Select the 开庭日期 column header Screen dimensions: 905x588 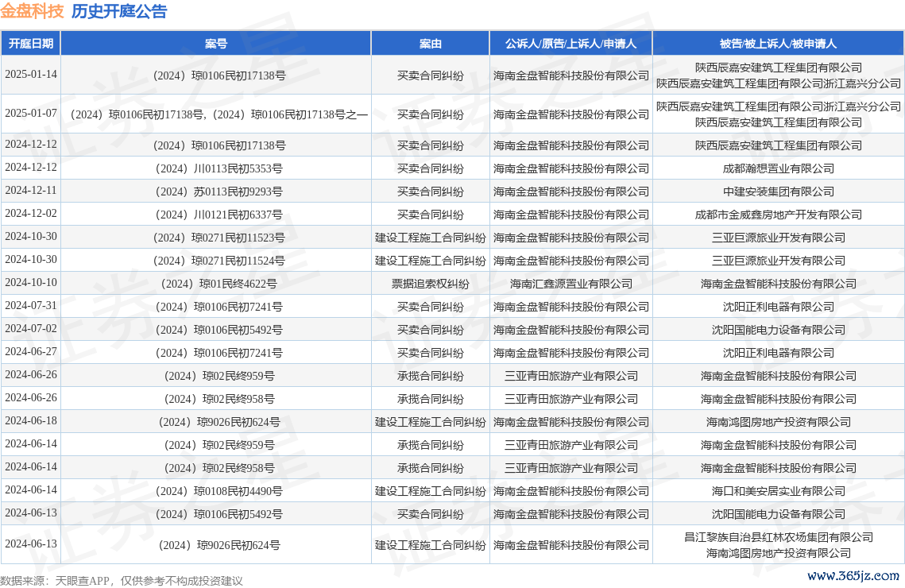(30, 43)
